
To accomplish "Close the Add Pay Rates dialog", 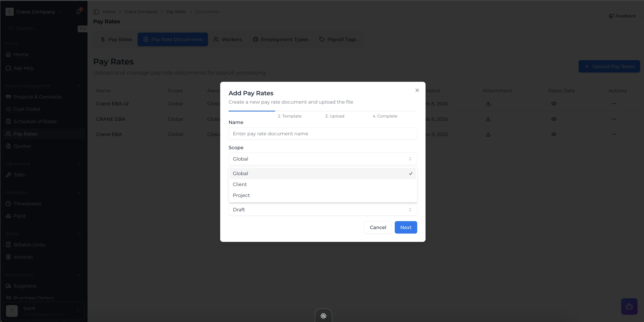I will click(417, 90).
